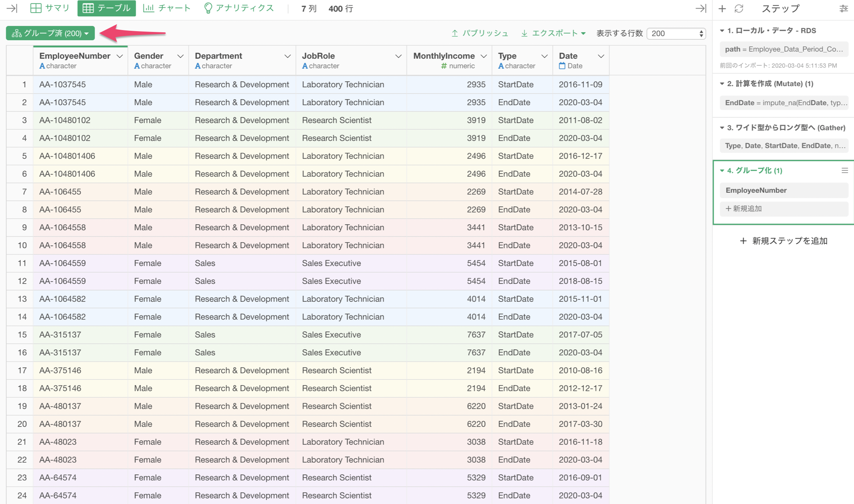Click 新規ステップを追加
This screenshot has height=504, width=854.
pos(783,241)
